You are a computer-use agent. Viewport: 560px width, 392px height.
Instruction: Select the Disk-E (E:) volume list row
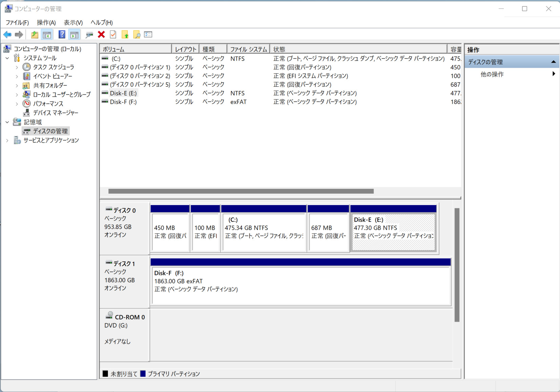[x=281, y=93]
